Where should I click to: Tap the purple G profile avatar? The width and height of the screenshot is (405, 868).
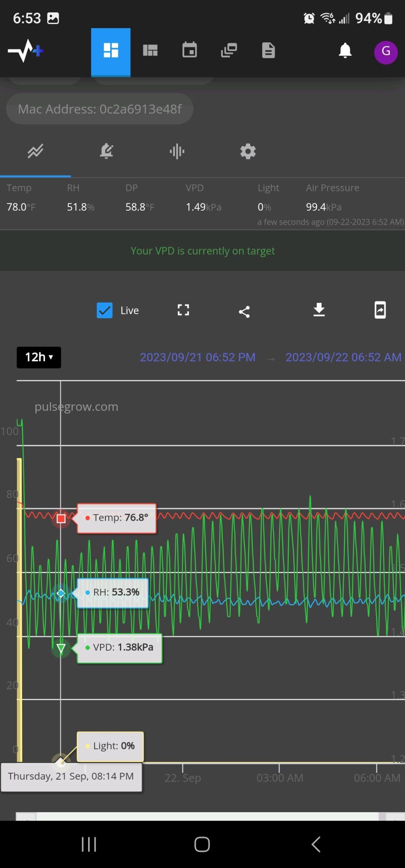[386, 52]
